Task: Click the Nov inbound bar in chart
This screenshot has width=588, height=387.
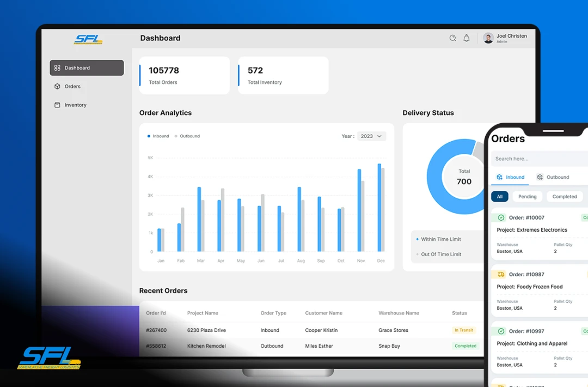Action: [x=359, y=210]
